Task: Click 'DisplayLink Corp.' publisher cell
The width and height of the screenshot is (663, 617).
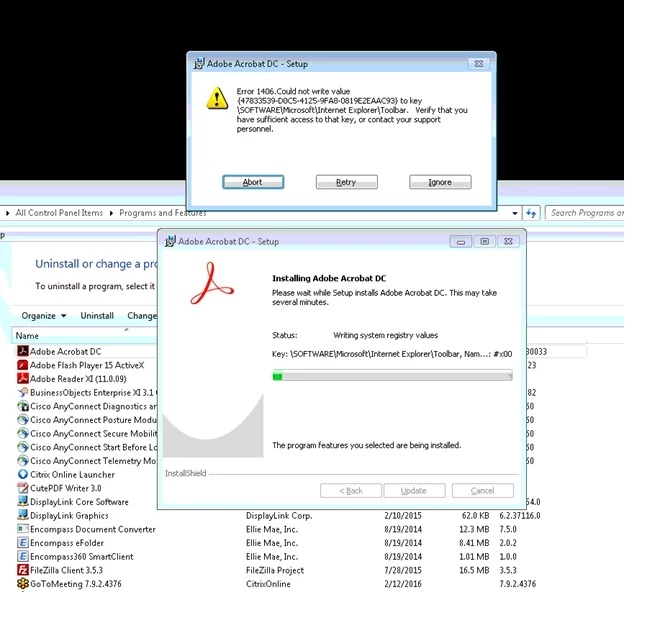Action: click(279, 516)
